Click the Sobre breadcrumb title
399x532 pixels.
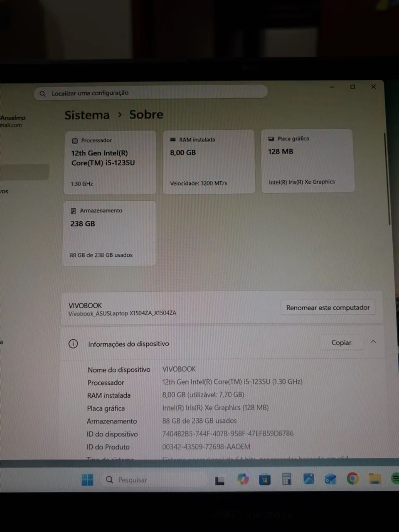pos(146,115)
